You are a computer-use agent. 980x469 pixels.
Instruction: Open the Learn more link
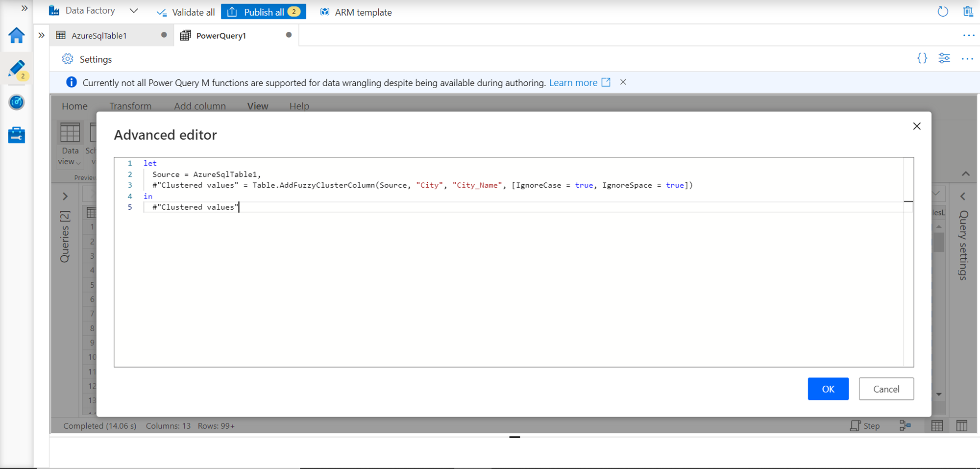[x=573, y=83]
